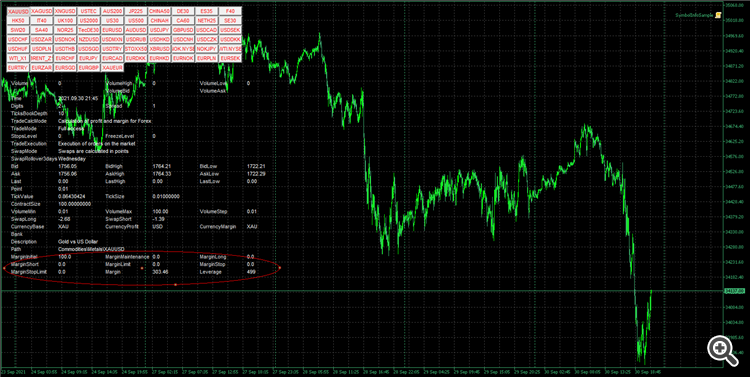Screen dimensions: 750x377
Task: Open the UK100 symbol info
Action: point(65,21)
